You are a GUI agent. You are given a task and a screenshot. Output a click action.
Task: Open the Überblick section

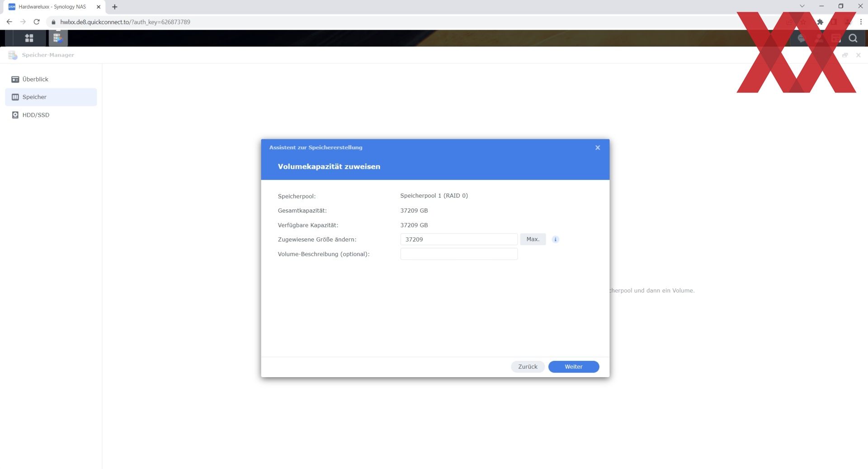point(51,79)
